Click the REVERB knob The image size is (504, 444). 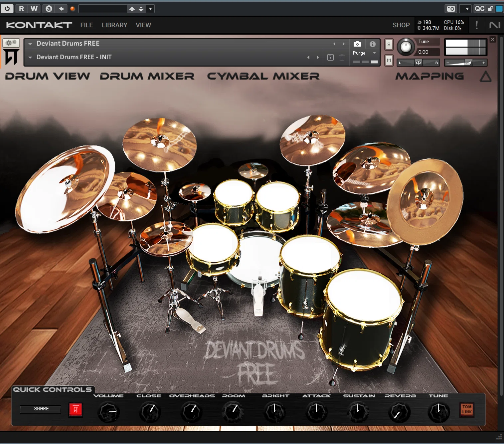click(x=399, y=412)
